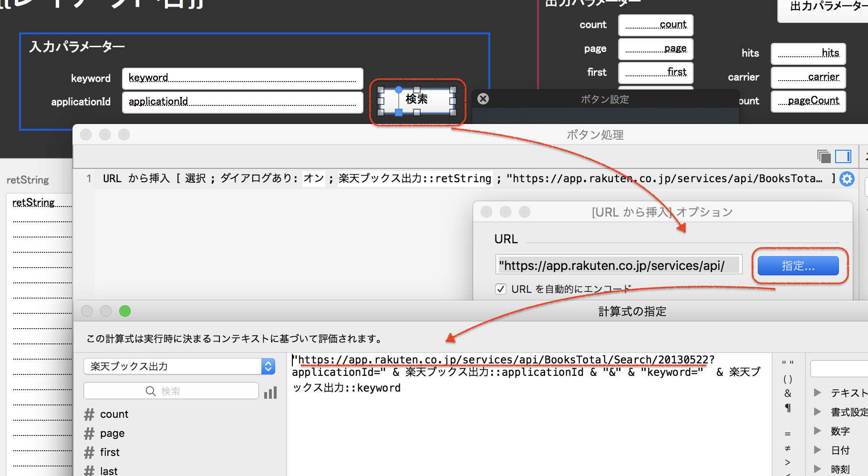The height and width of the screenshot is (476, 868).
Task: Click the 計算式の指定 window title
Action: pos(632,311)
